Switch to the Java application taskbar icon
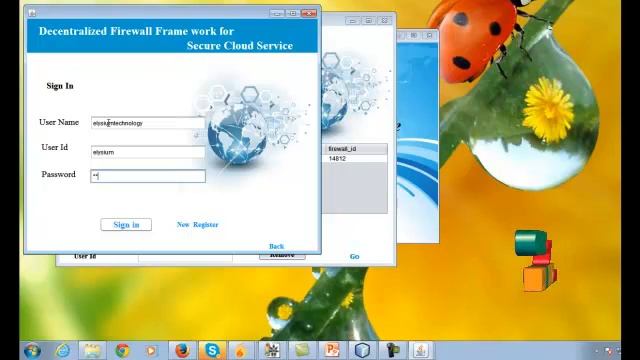This screenshot has height=360, width=640. point(421,351)
